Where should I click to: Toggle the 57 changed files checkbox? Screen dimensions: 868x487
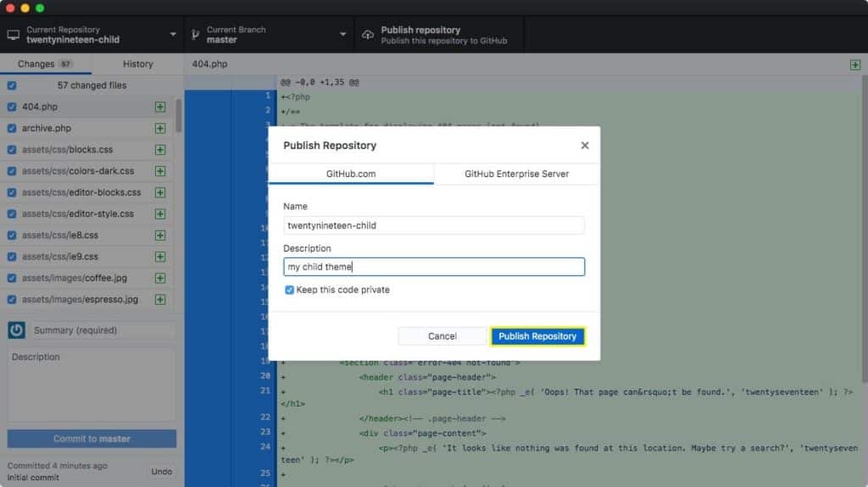(12, 86)
